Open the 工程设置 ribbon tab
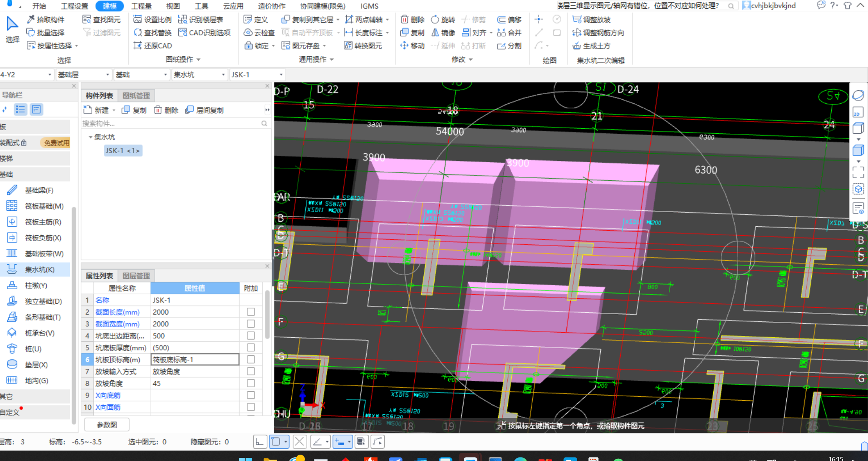Image resolution: width=868 pixels, height=461 pixels. pyautogui.click(x=74, y=6)
